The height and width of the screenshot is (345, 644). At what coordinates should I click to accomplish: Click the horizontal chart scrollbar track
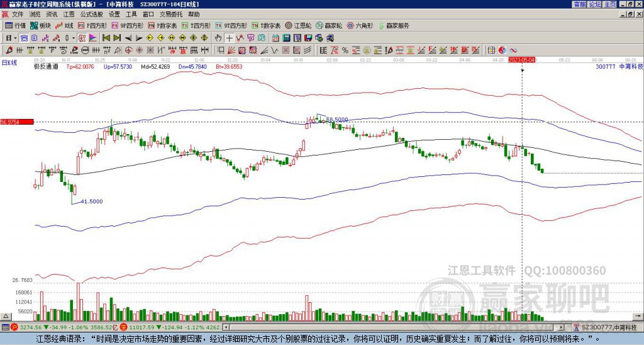tap(394, 328)
